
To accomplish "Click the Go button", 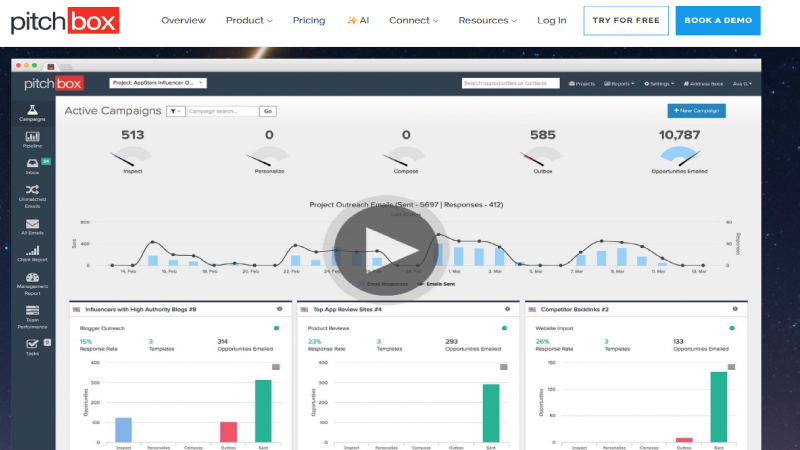I will coord(268,111).
